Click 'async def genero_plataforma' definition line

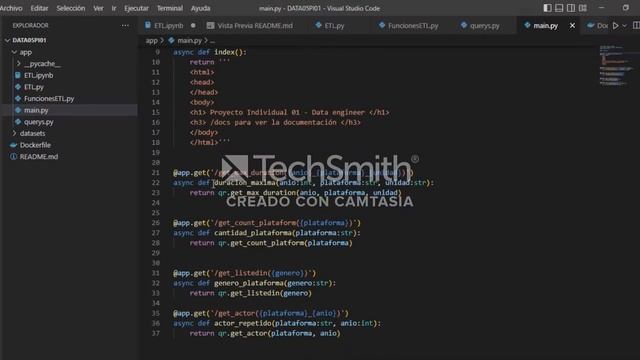(254, 283)
